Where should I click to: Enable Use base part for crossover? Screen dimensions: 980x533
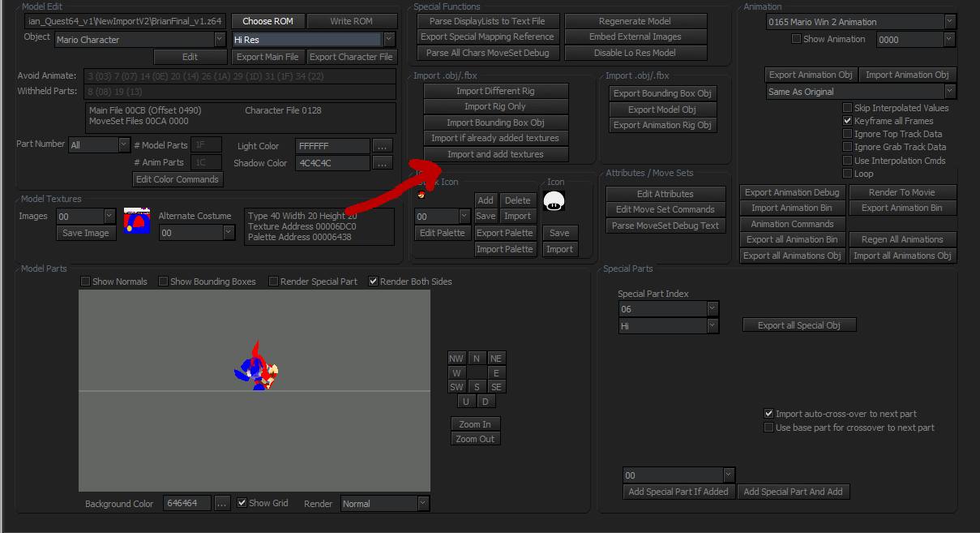(x=769, y=428)
